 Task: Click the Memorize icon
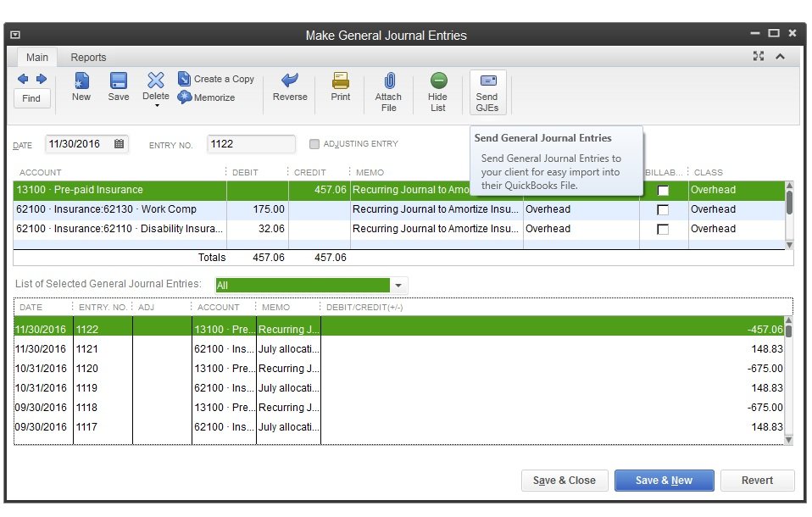click(x=184, y=97)
